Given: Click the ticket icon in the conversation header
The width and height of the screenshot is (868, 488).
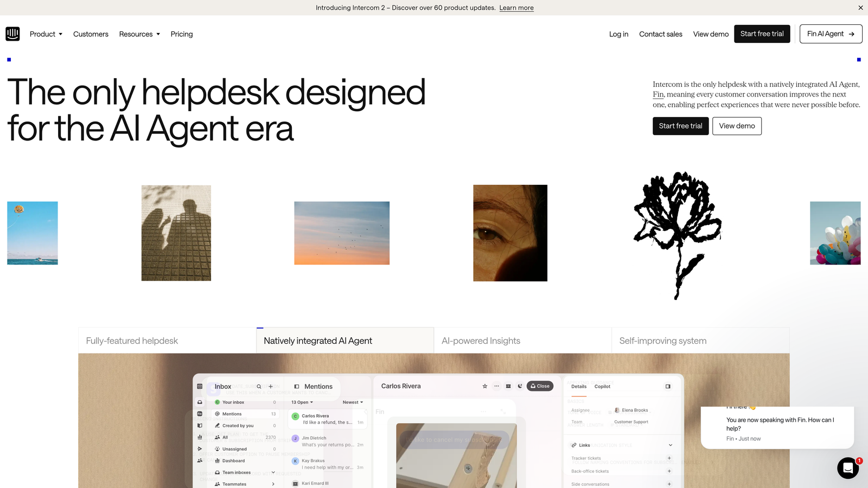Looking at the screenshot, I should pyautogui.click(x=508, y=386).
